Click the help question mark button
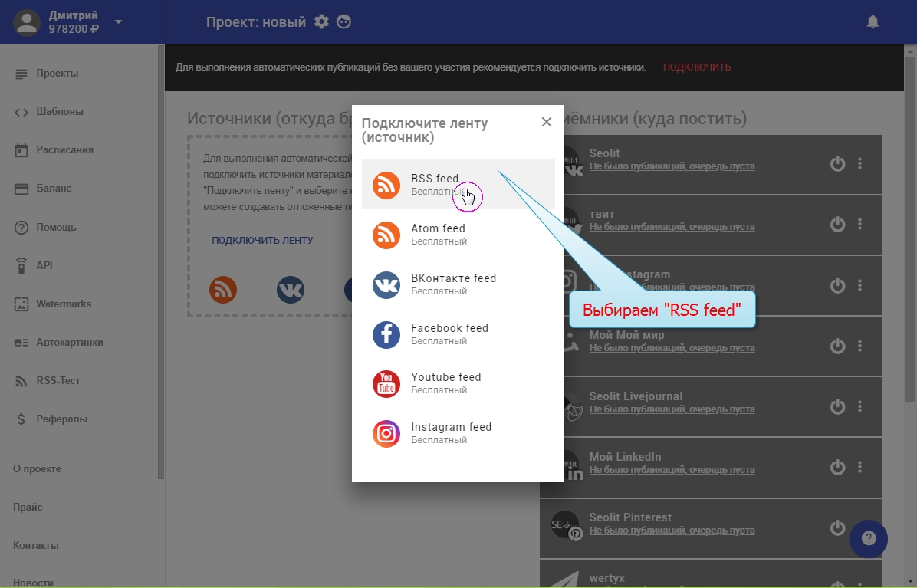Image resolution: width=917 pixels, height=588 pixels. [868, 539]
